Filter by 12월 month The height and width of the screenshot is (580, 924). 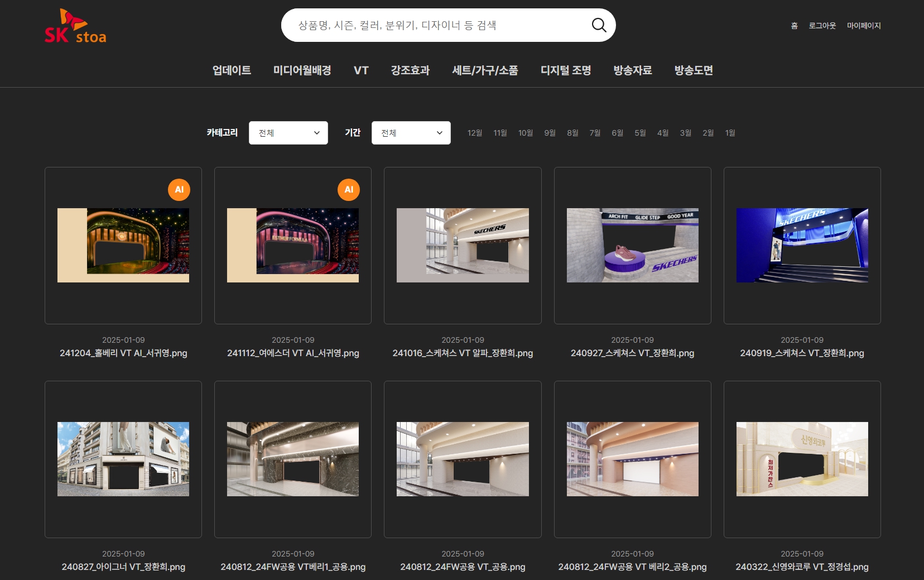pos(475,133)
